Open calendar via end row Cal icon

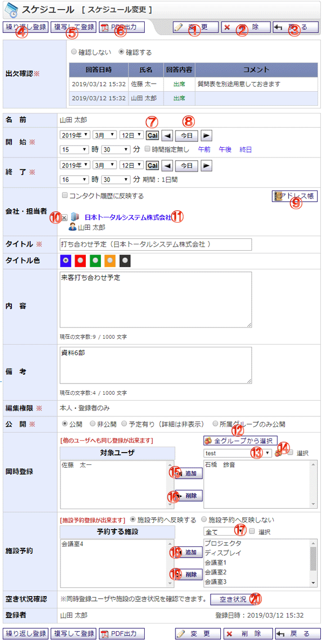coord(152,165)
